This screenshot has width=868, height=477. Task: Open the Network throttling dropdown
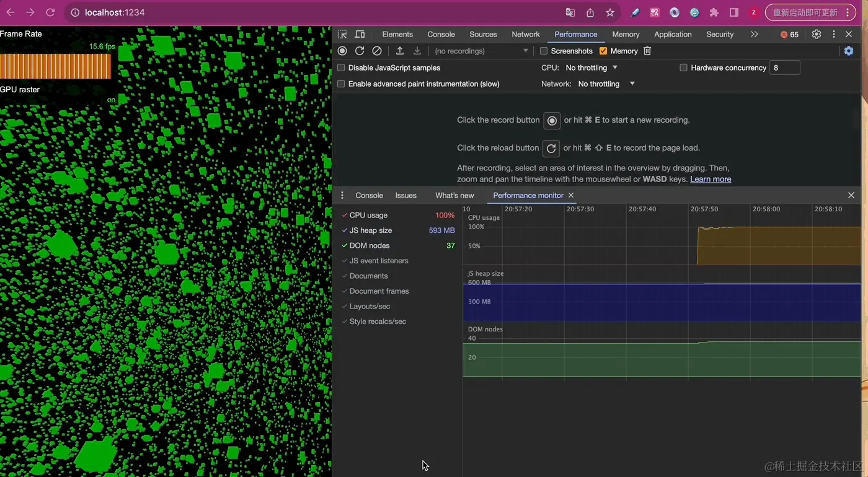(x=606, y=84)
